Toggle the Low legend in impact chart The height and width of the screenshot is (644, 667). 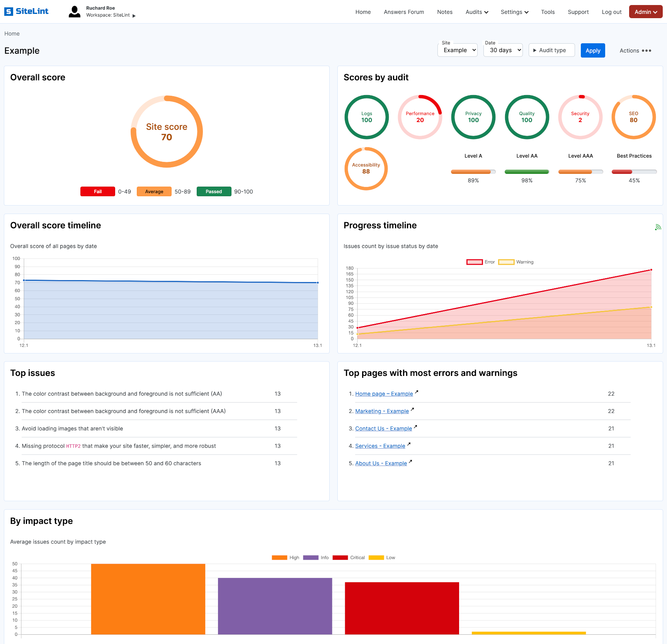pyautogui.click(x=382, y=557)
